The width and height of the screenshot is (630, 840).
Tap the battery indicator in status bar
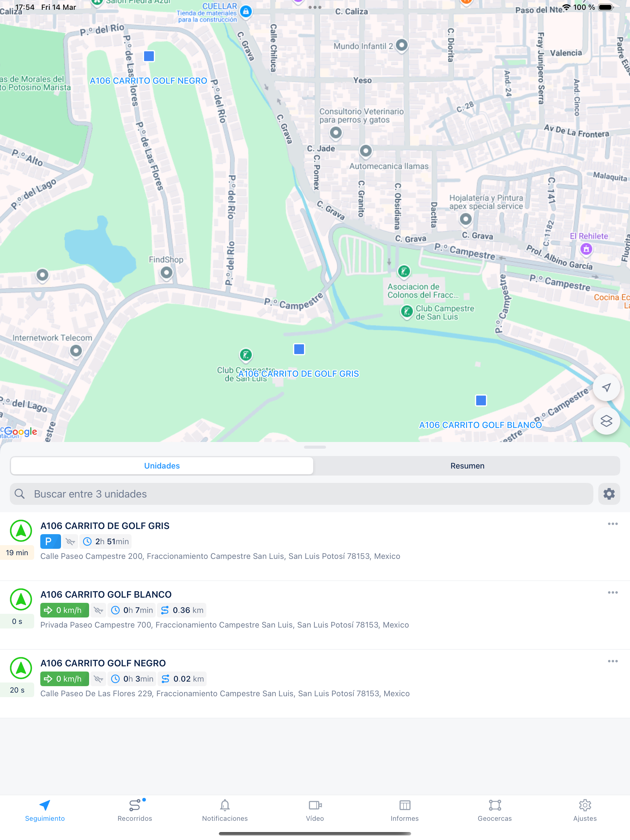tap(606, 7)
